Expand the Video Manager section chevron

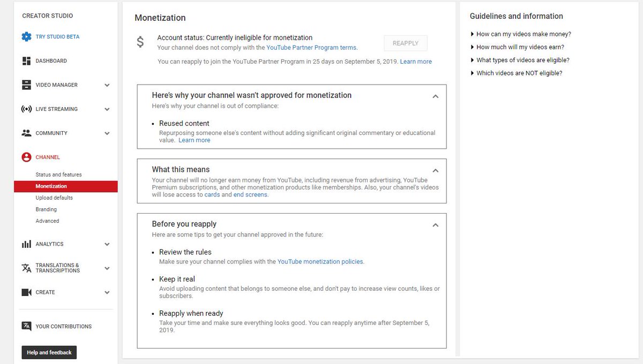pyautogui.click(x=107, y=85)
